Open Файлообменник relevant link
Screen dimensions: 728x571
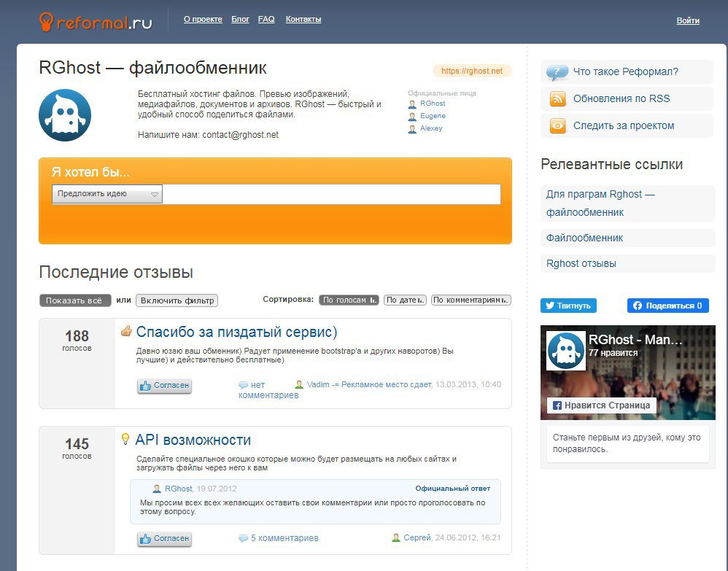point(584,238)
